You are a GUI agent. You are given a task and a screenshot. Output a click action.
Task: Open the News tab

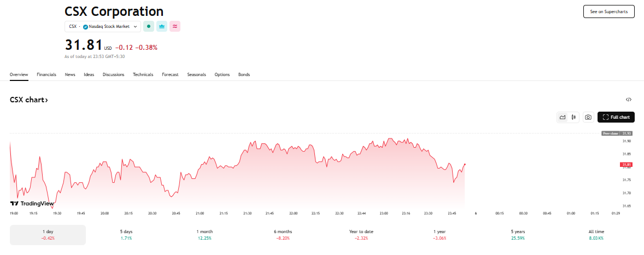70,74
